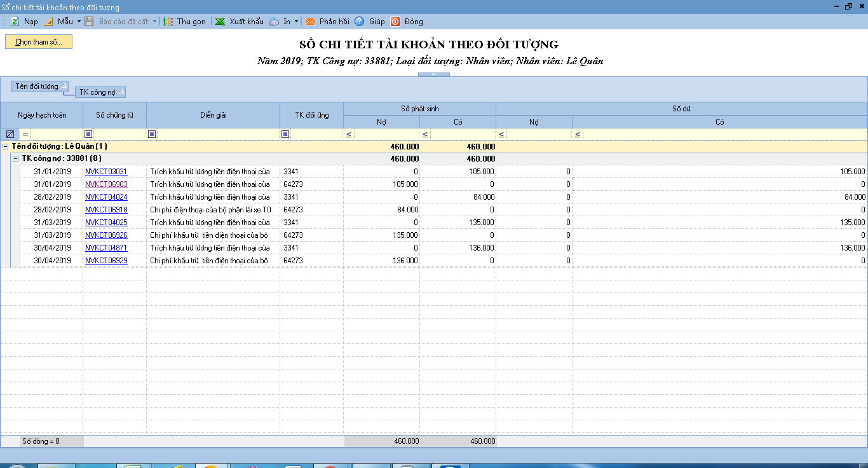Click the clear-filter icon in filter row
Viewport: 868px width, 468px height.
pyautogui.click(x=10, y=134)
